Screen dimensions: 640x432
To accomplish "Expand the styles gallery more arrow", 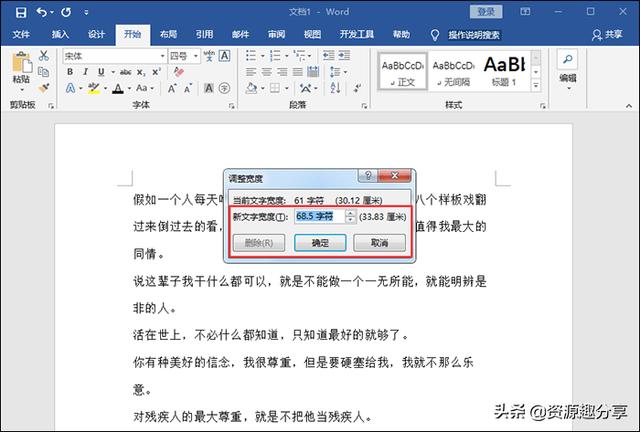I will pos(536,85).
